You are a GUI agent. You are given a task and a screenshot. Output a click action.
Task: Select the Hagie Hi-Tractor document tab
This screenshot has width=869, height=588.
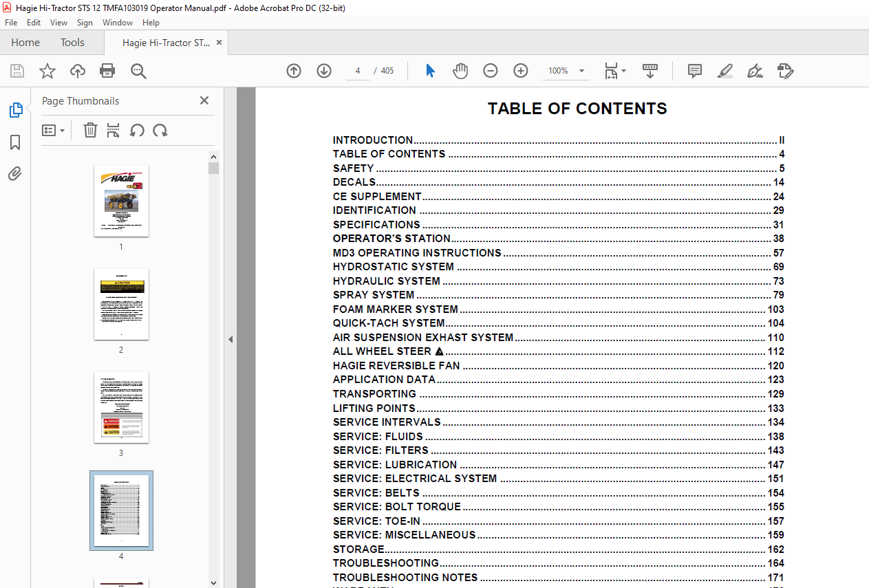coord(166,43)
